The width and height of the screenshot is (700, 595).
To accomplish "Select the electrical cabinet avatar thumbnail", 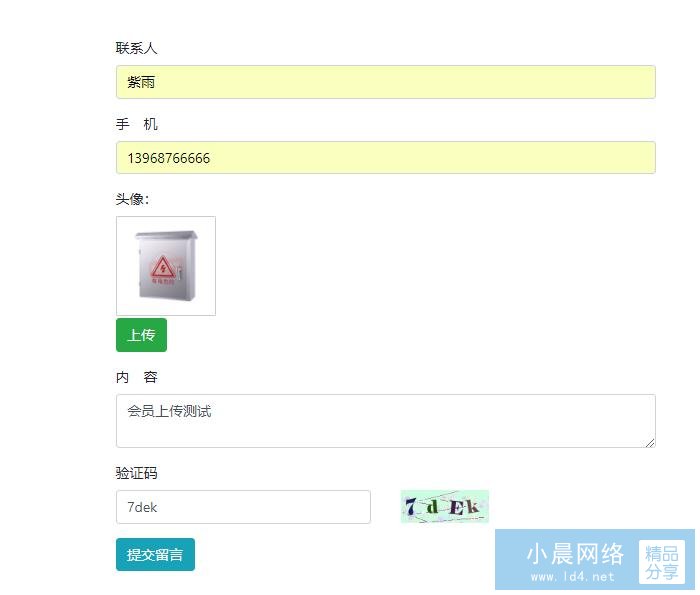I will [166, 266].
